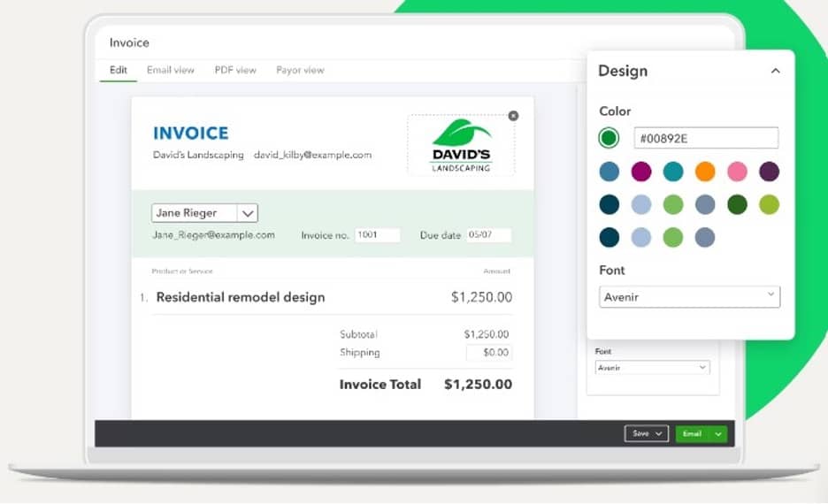The height and width of the screenshot is (504, 828).
Task: Click the green Email button
Action: [x=693, y=433]
